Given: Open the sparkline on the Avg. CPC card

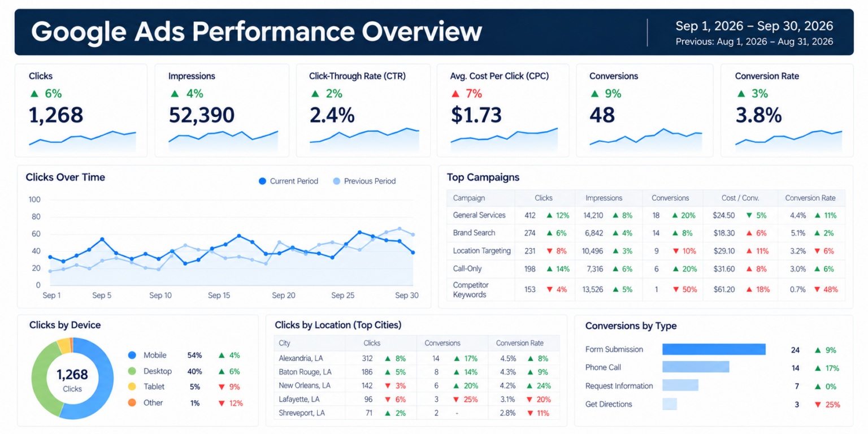Looking at the screenshot, I should pos(504,140).
